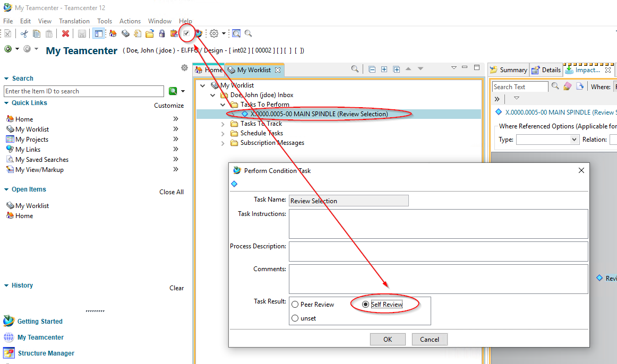Click the red X Delete toolbar icon
The image size is (617, 364).
coord(65,33)
